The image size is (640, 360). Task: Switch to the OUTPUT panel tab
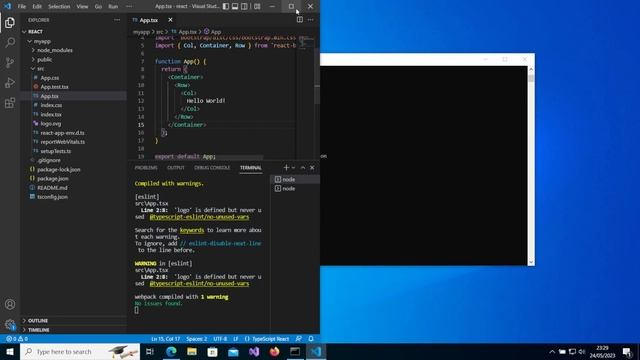(176, 168)
